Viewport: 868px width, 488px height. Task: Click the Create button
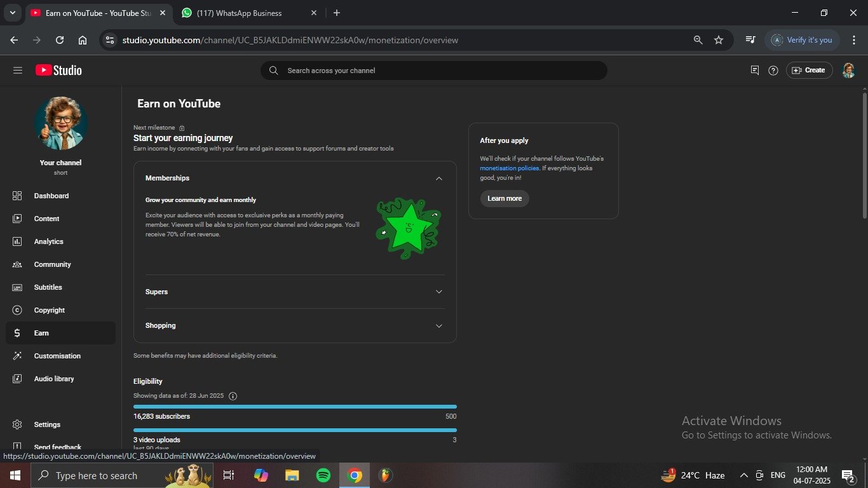pos(810,71)
